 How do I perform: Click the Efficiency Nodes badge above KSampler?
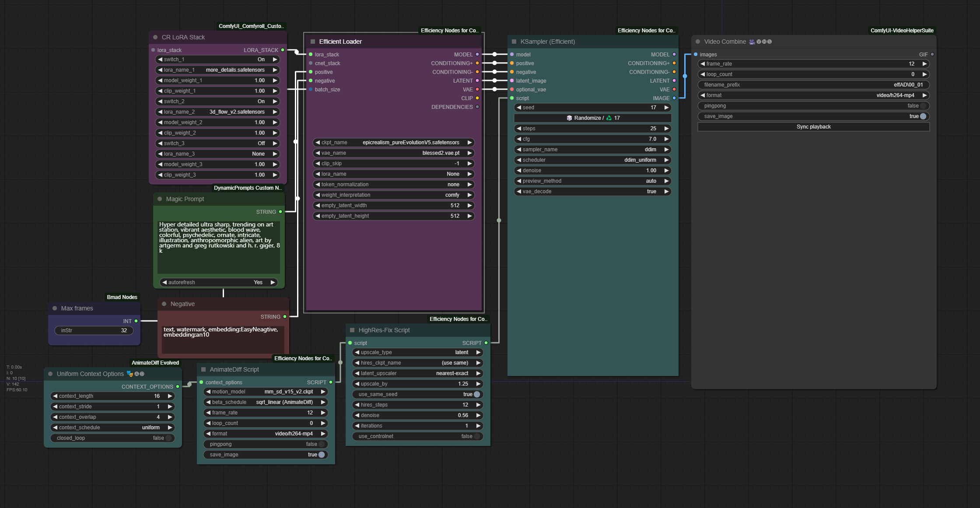pyautogui.click(x=646, y=31)
